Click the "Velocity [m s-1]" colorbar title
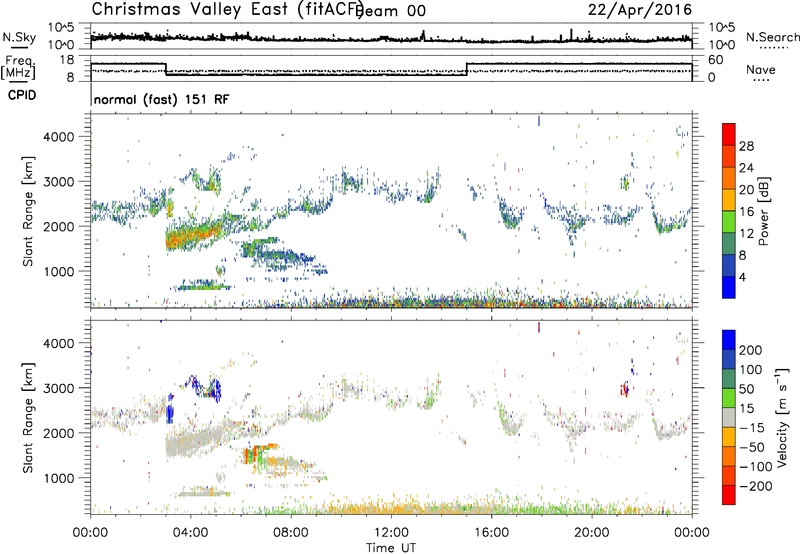Viewport: 800px width, 554px height. (x=781, y=417)
